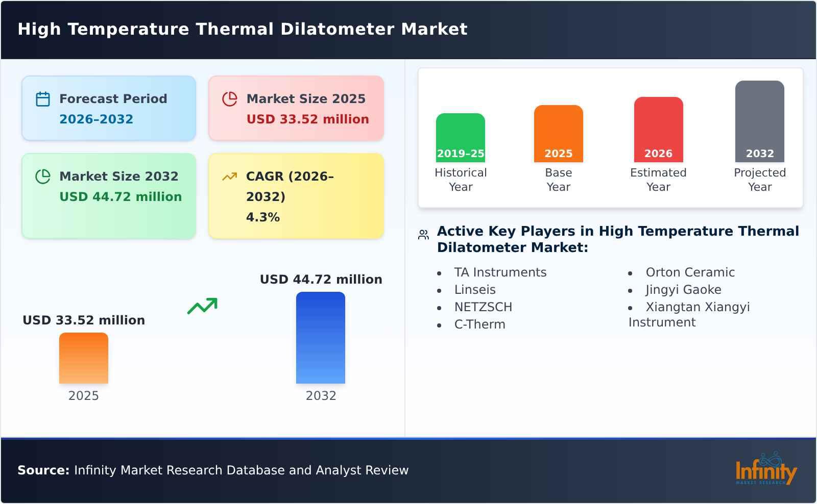
Task: Click the calendar icon beside Forecast Period
Action: pos(42,97)
